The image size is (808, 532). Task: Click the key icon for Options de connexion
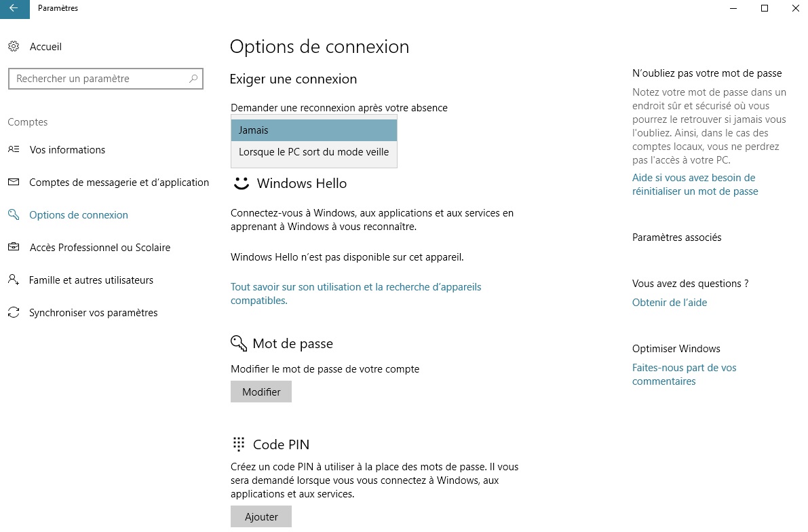pyautogui.click(x=14, y=215)
